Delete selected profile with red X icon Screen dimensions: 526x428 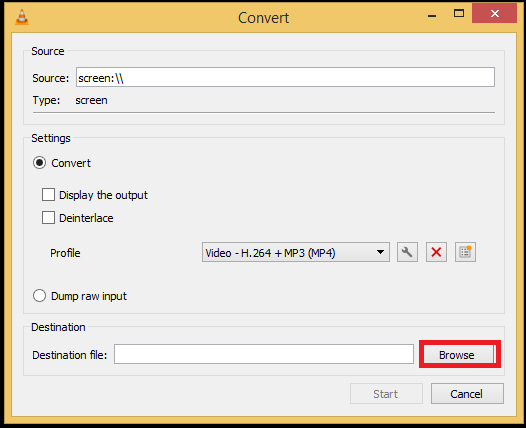click(436, 252)
